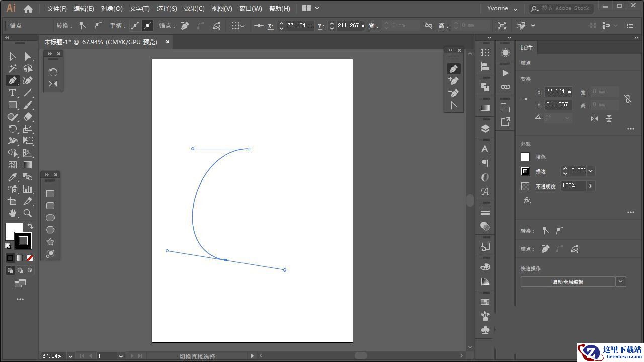Viewport: 644px width, 362px height.
Task: Select Delete Anchor Point tool in pen panel
Action: [x=454, y=93]
